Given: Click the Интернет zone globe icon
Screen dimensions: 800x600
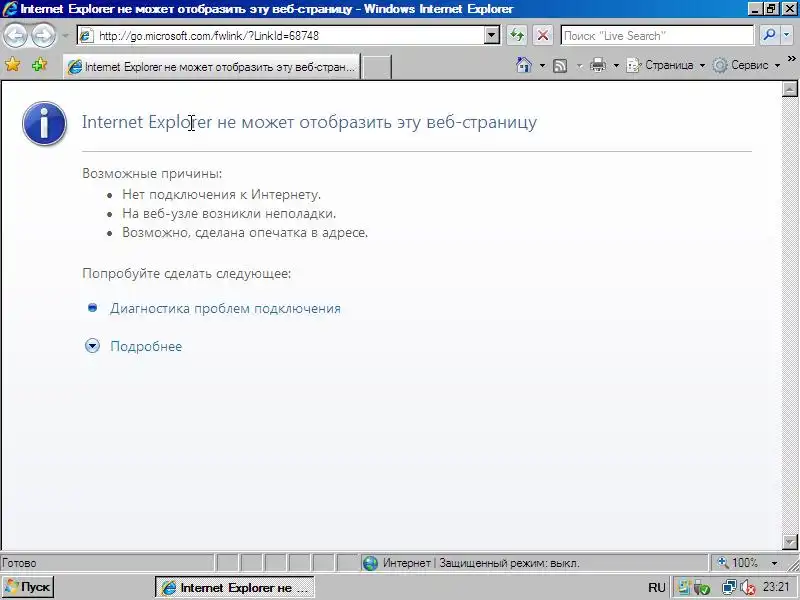Looking at the screenshot, I should pyautogui.click(x=370, y=563).
